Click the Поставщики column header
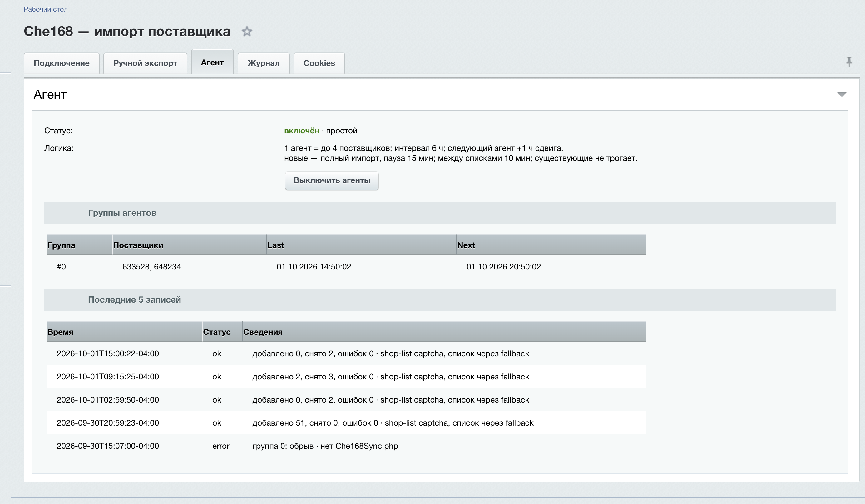Screen dimensions: 865x504 tap(190, 245)
